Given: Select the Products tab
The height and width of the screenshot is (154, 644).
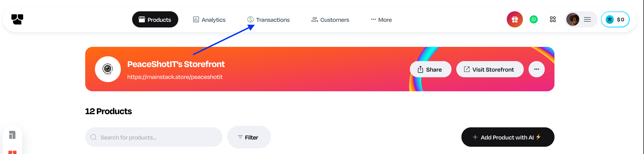Looking at the screenshot, I should (155, 20).
